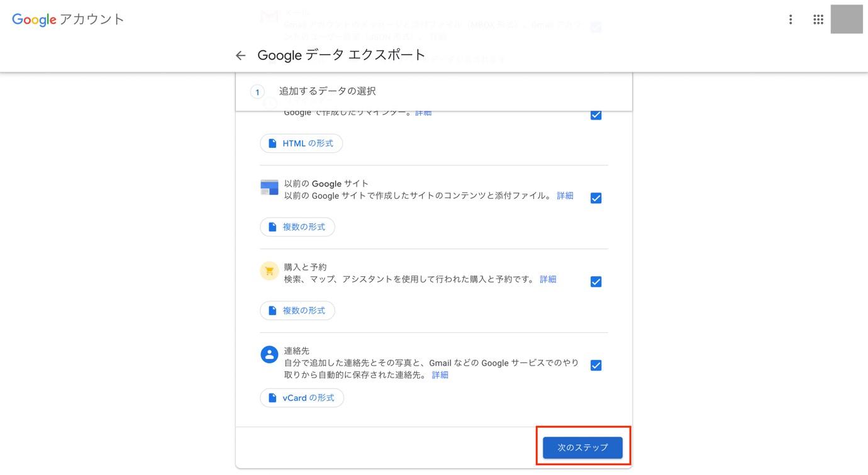Open the HTML の形式 format selector
The image size is (868, 475).
click(x=301, y=143)
